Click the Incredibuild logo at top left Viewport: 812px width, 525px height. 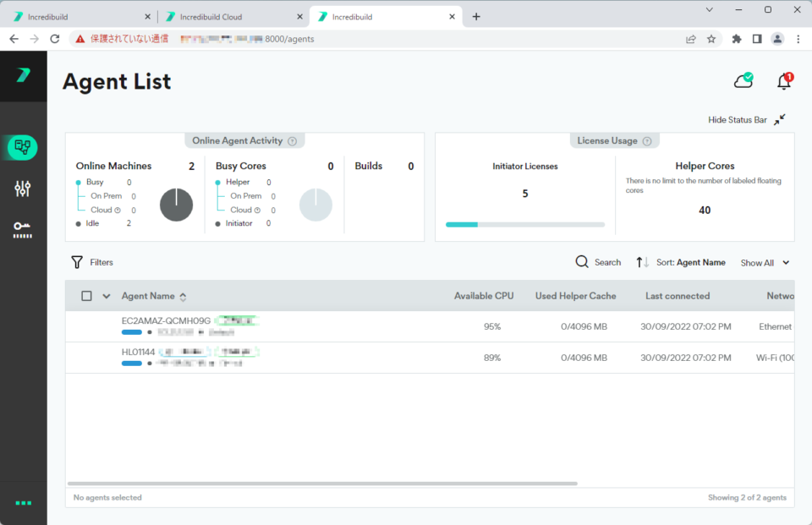21,75
